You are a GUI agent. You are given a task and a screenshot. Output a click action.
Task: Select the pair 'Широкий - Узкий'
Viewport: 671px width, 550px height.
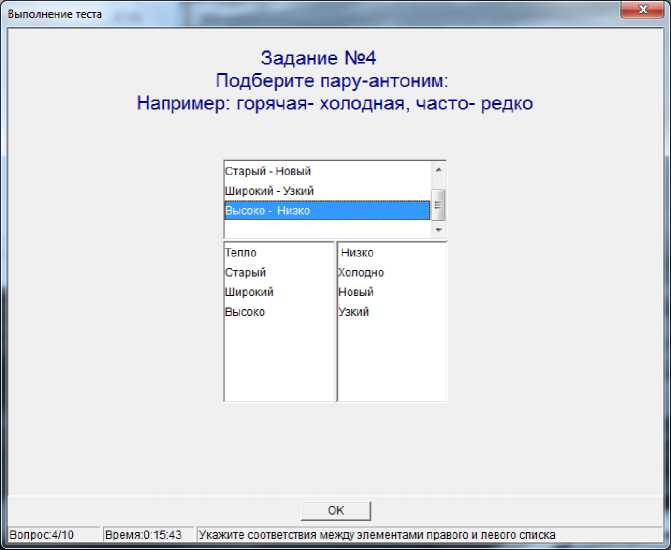[x=327, y=191]
